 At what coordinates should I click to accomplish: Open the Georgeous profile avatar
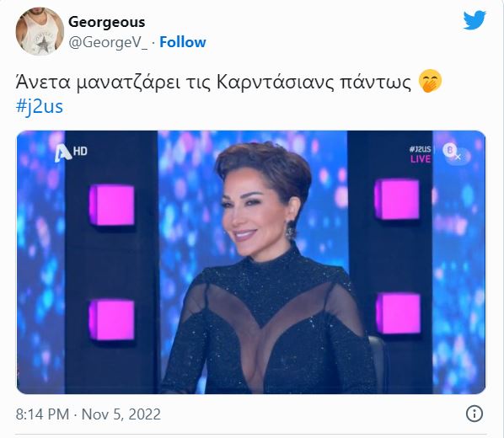coord(40,31)
